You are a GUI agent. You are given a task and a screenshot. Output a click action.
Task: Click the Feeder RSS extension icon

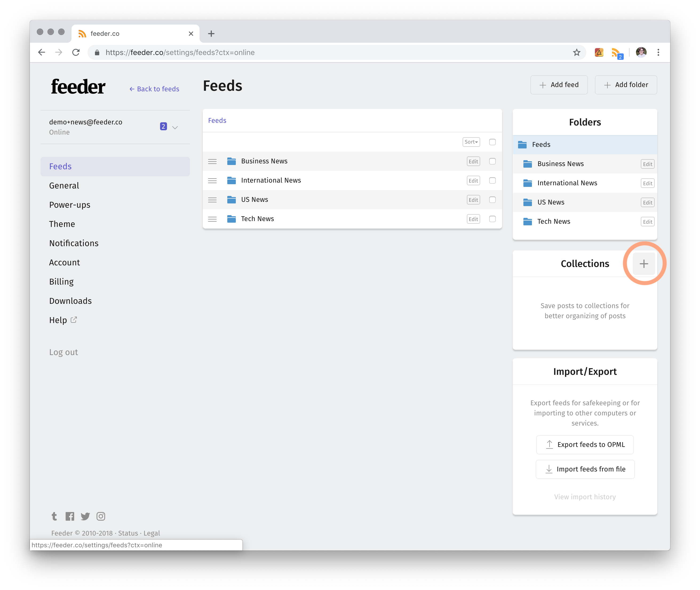[617, 53]
